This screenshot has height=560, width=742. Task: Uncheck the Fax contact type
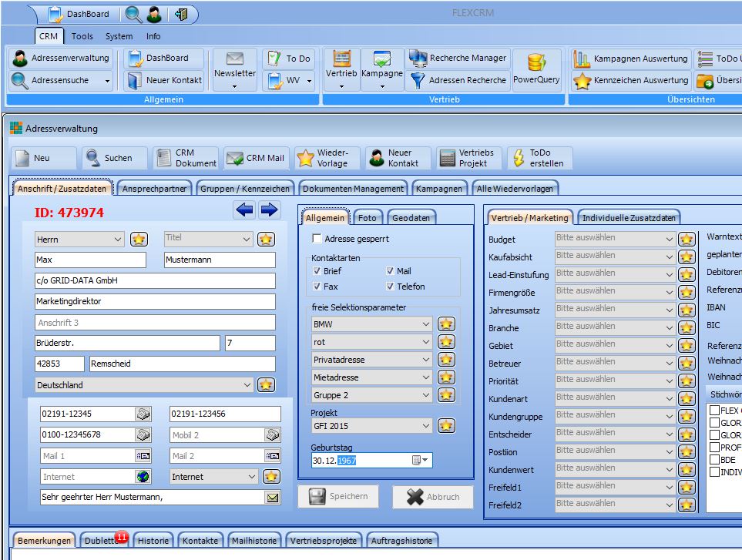coord(317,286)
